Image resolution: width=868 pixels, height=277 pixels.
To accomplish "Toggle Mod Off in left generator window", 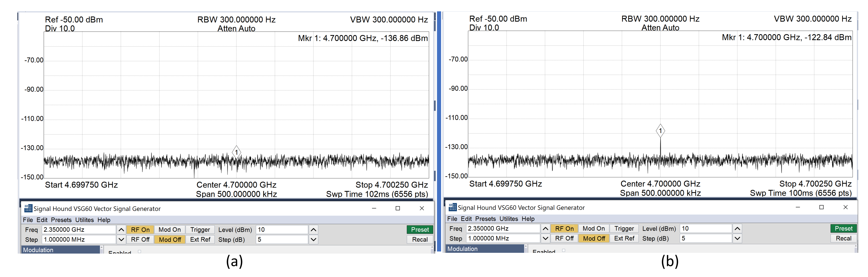I will coord(170,239).
